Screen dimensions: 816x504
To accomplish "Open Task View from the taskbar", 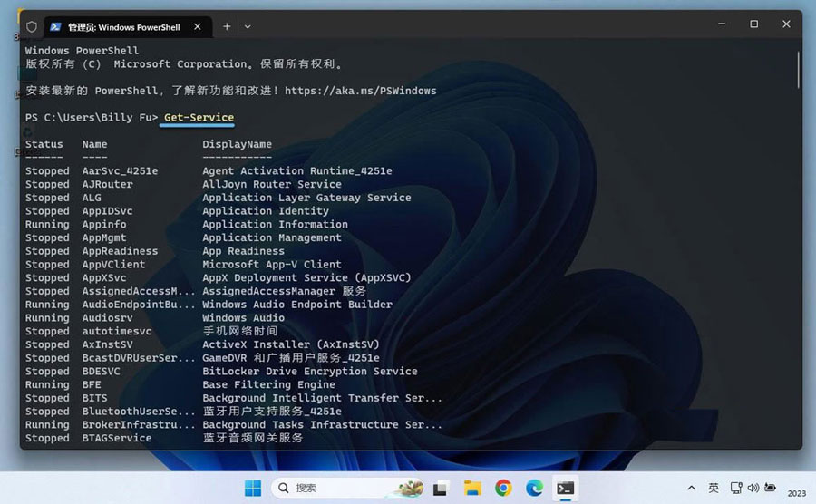I will 440,488.
